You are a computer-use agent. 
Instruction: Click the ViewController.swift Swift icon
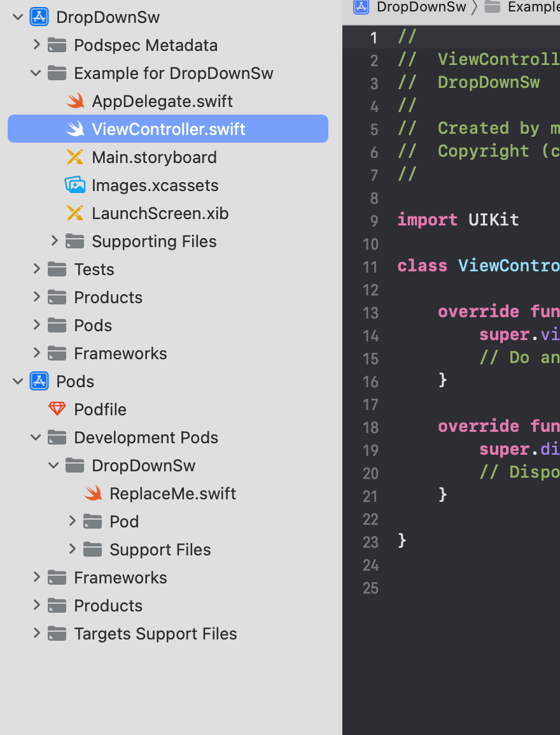click(75, 129)
